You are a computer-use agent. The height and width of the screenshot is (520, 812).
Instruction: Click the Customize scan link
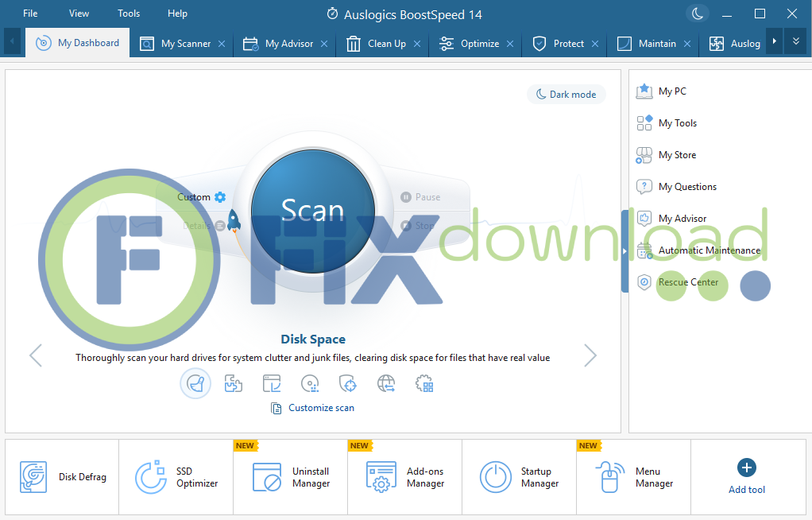320,408
